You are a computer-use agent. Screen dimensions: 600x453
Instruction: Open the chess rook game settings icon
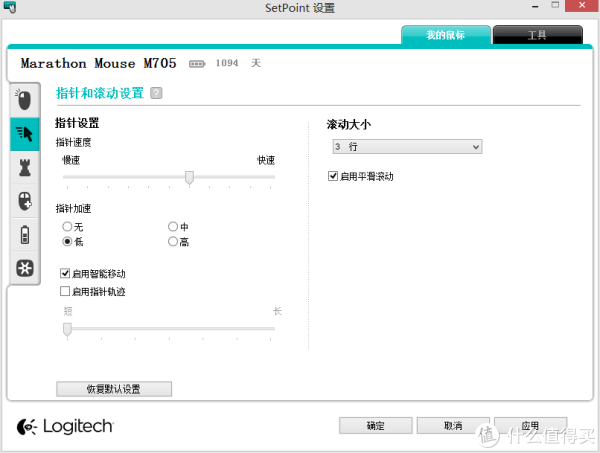pyautogui.click(x=24, y=168)
